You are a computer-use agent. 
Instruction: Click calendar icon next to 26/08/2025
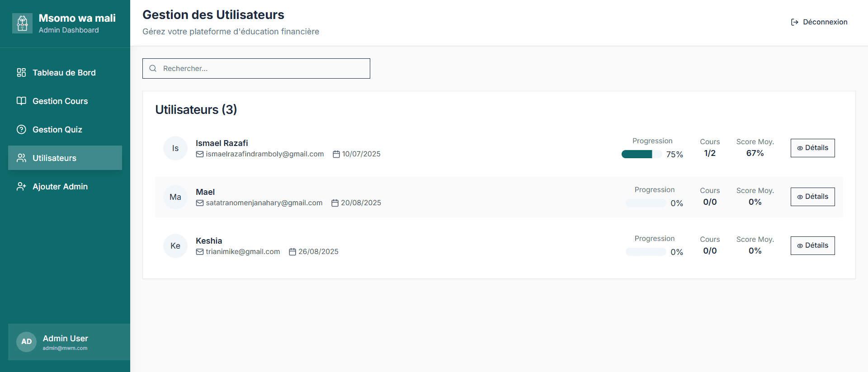pyautogui.click(x=292, y=252)
